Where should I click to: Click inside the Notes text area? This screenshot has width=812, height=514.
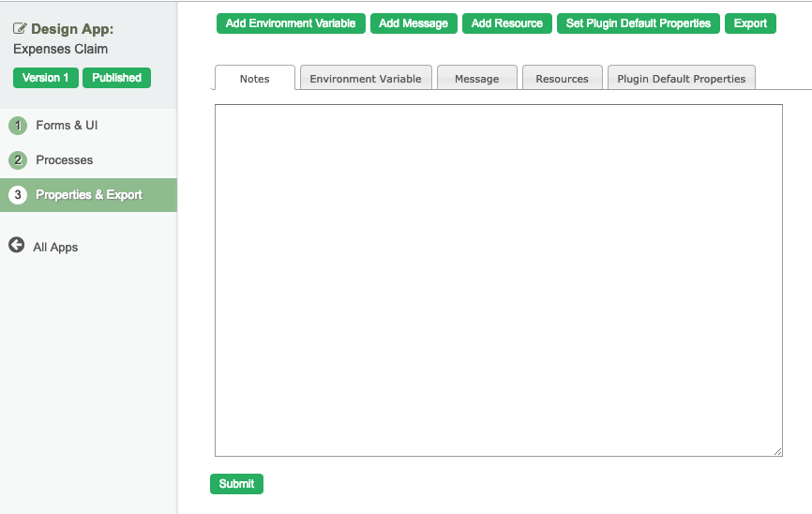pyautogui.click(x=498, y=280)
